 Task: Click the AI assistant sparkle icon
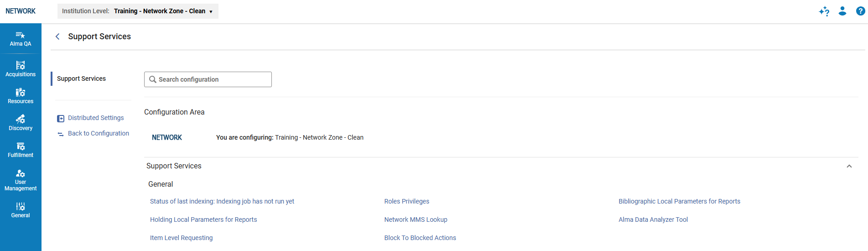pyautogui.click(x=824, y=11)
